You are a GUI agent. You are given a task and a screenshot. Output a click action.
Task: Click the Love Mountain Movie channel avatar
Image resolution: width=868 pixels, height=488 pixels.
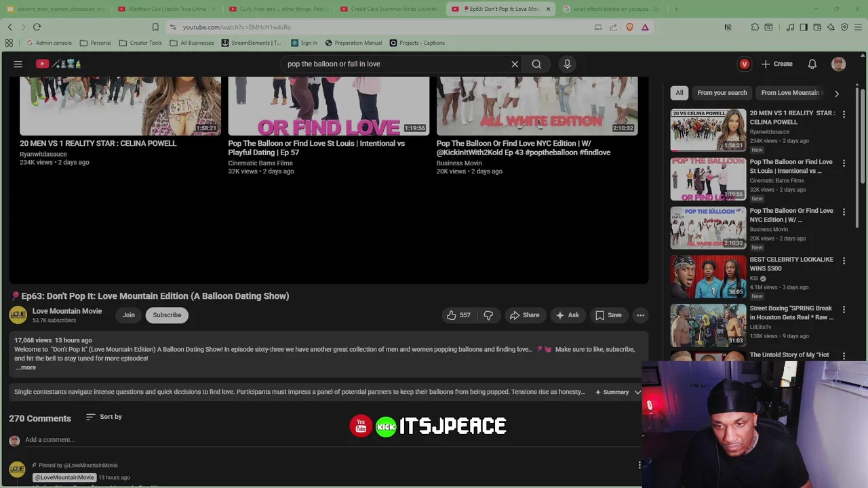[x=18, y=315]
